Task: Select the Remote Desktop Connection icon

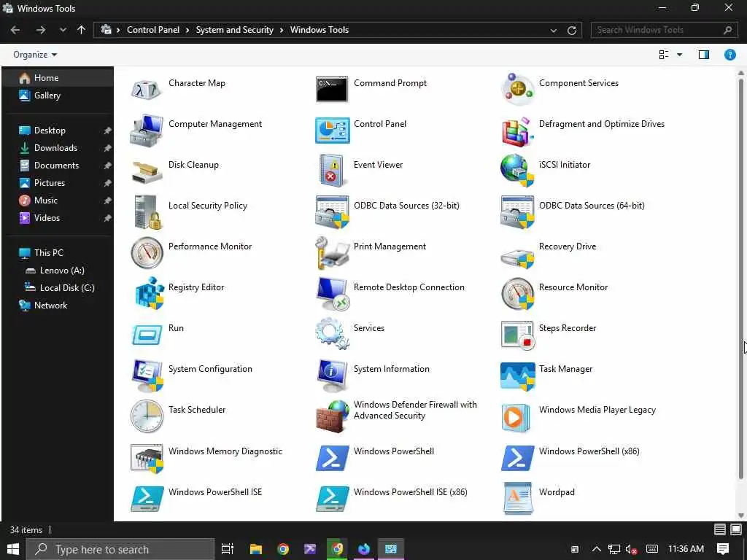Action: pyautogui.click(x=333, y=294)
